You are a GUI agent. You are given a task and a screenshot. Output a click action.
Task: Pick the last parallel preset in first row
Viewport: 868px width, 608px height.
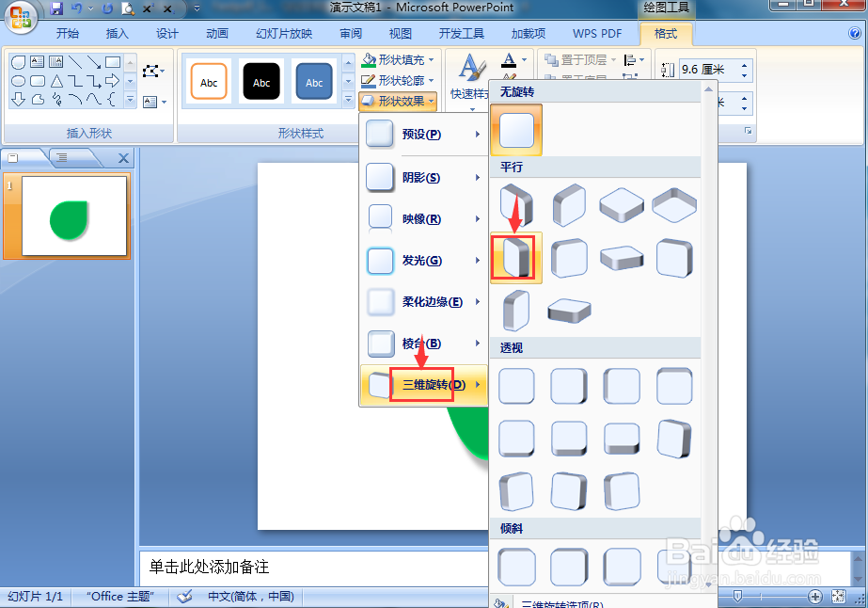(x=674, y=205)
